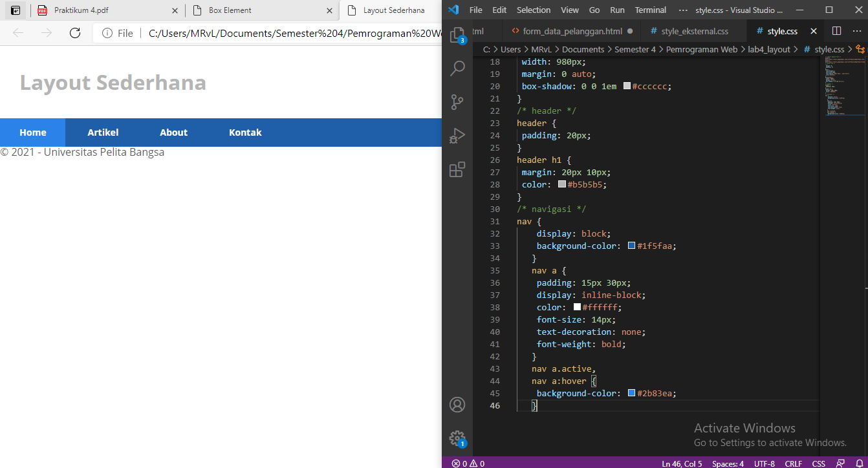868x468 pixels.
Task: Open the Extensions panel
Action: tap(457, 169)
